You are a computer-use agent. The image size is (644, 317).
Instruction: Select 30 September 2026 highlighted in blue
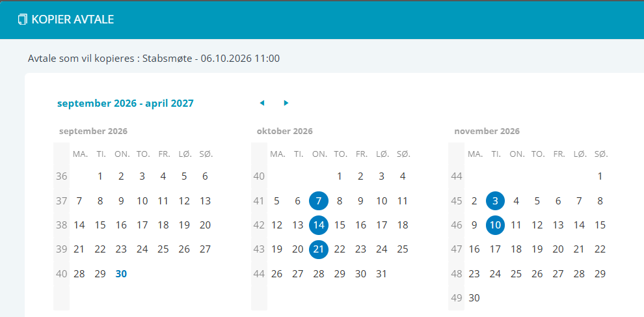coord(121,274)
